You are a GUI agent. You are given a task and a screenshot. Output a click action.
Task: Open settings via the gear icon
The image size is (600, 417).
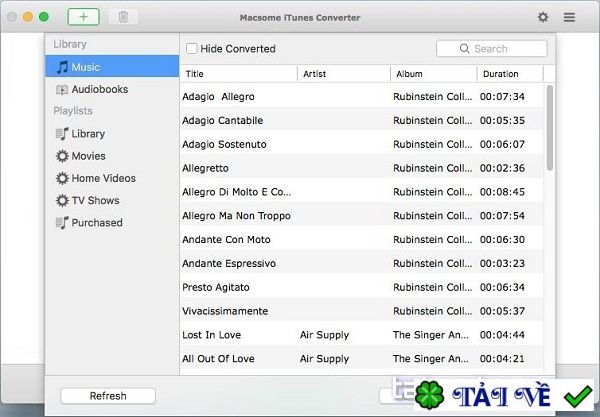click(x=543, y=17)
